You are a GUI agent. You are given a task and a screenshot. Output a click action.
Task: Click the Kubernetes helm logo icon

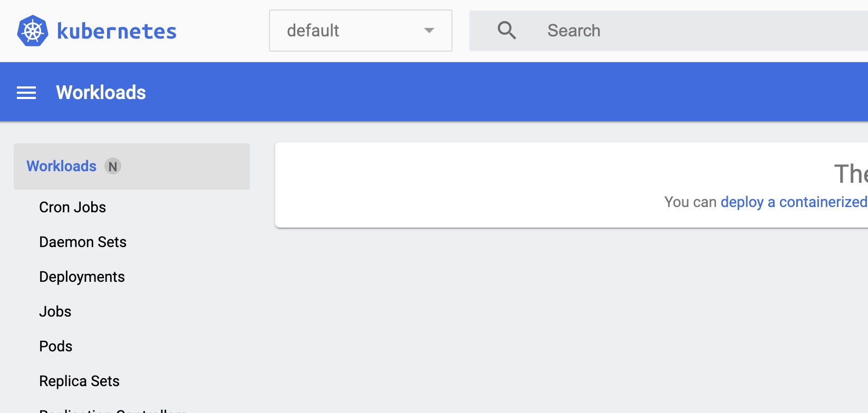pyautogui.click(x=33, y=31)
